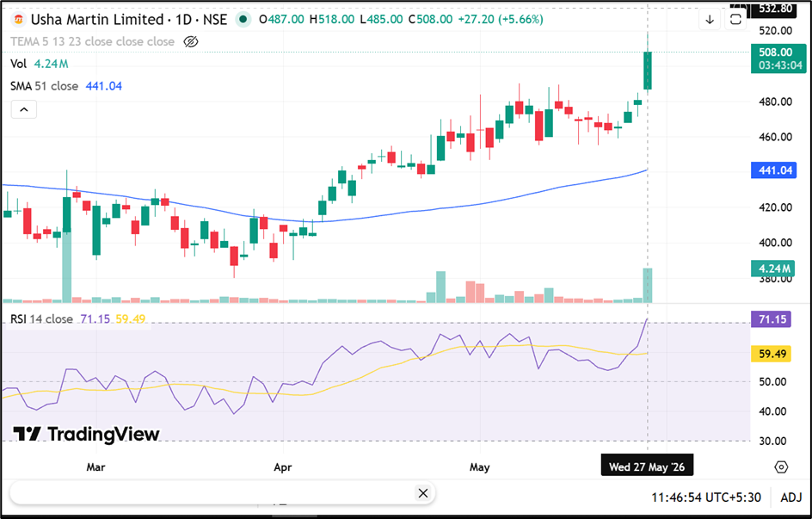Collapse the indicator legend with chevron
Screen dimensions: 812x519
[24, 109]
